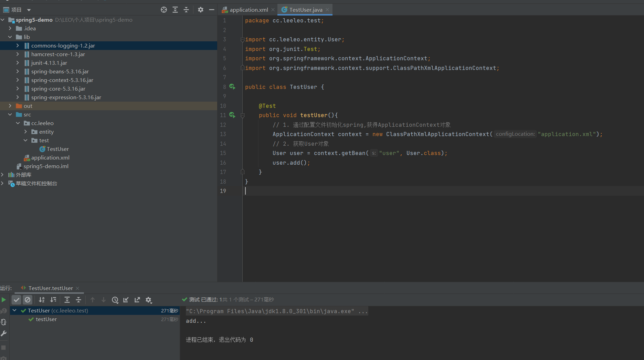Collapse the lib folder node
Viewport: 644px width, 360px height.
[x=10, y=37]
